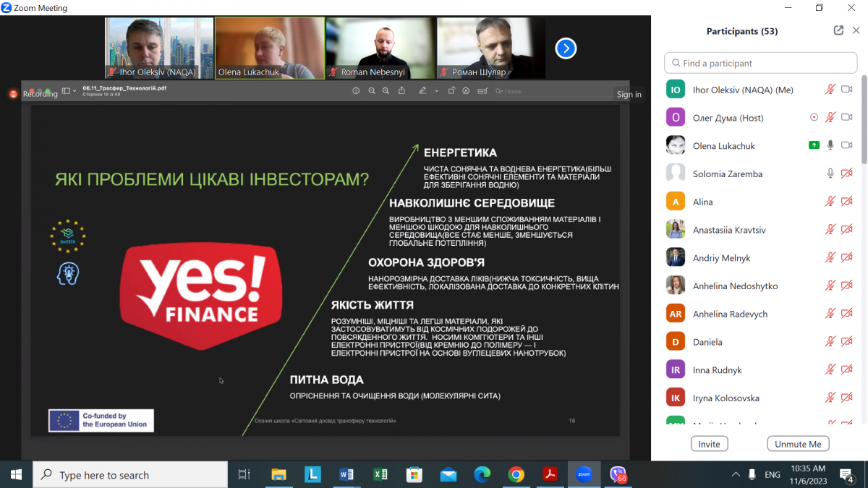Image resolution: width=868 pixels, height=488 pixels.
Task: Show next video thumbnails with arrow
Action: (566, 48)
